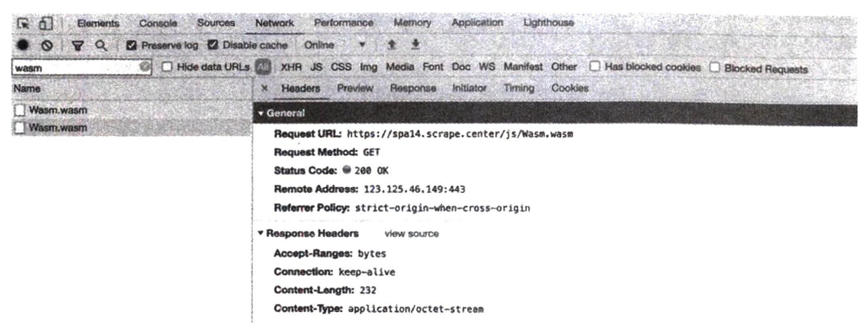Toggle the network filter funnel icon
The height and width of the screenshot is (335, 868).
click(78, 46)
